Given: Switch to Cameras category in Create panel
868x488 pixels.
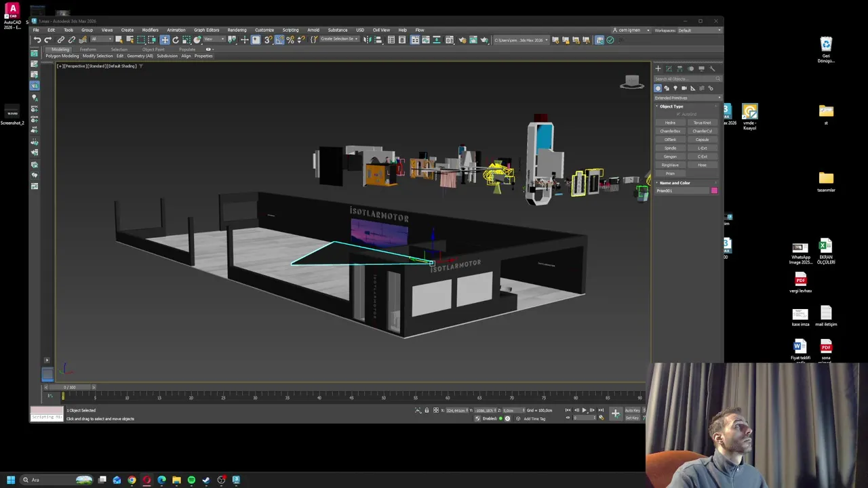Looking at the screenshot, I should click(684, 88).
